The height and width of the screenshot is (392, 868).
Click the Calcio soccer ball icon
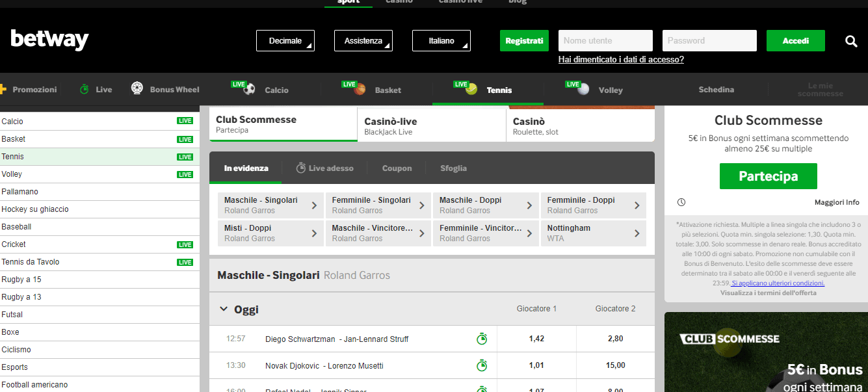[249, 90]
